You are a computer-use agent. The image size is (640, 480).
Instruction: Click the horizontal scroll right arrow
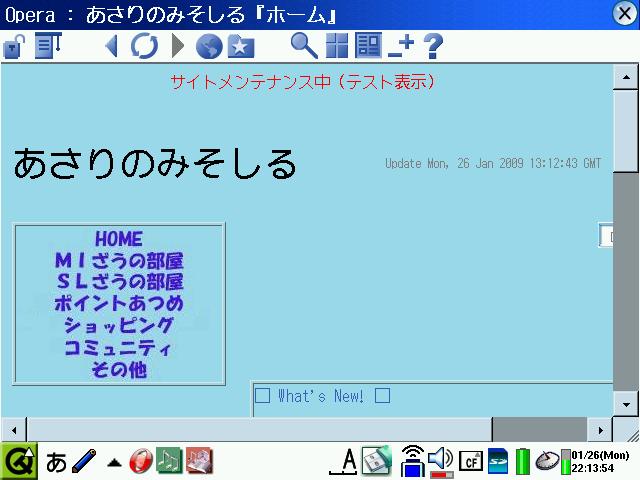600,430
